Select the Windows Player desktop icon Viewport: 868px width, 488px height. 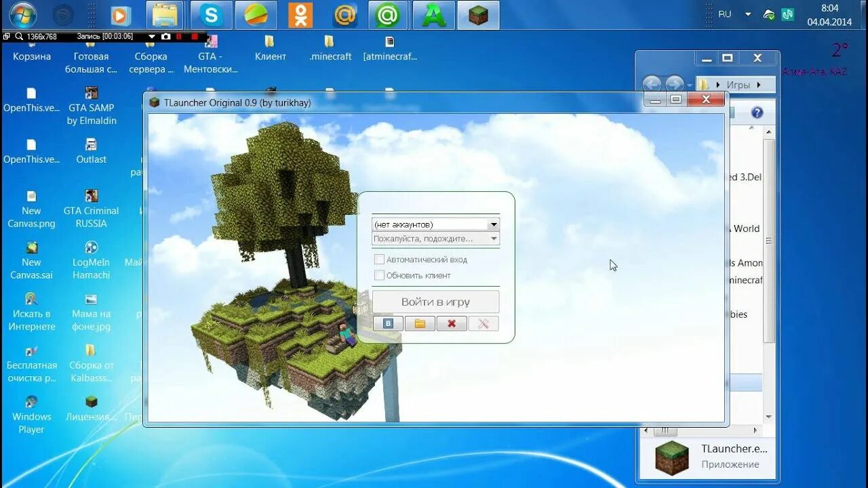pos(31,415)
